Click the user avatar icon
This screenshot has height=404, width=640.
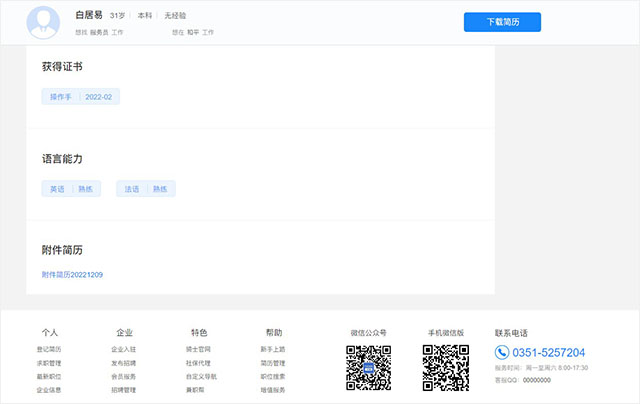44,21
